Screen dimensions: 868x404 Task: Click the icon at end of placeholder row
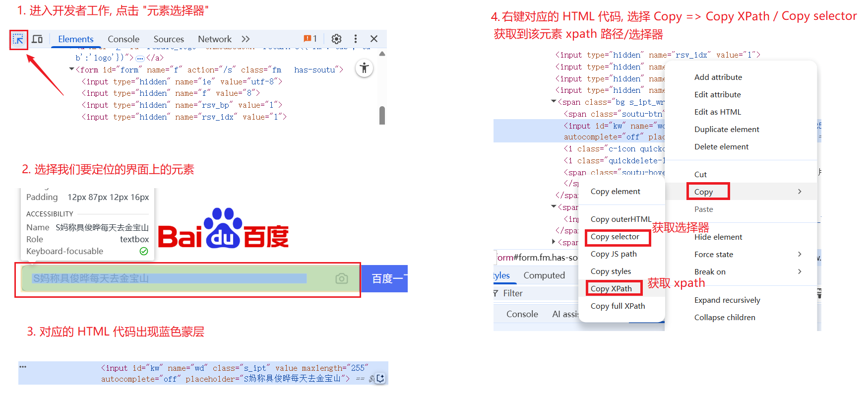380,378
